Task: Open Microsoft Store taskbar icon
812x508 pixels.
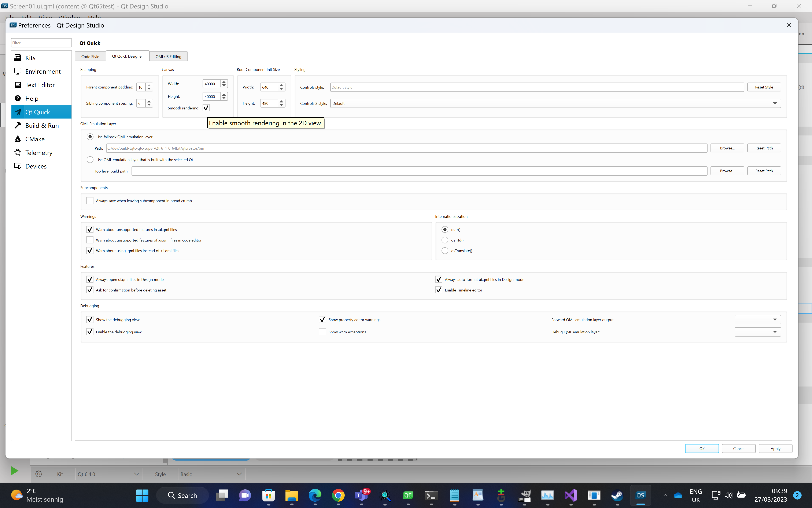Action: click(x=268, y=495)
